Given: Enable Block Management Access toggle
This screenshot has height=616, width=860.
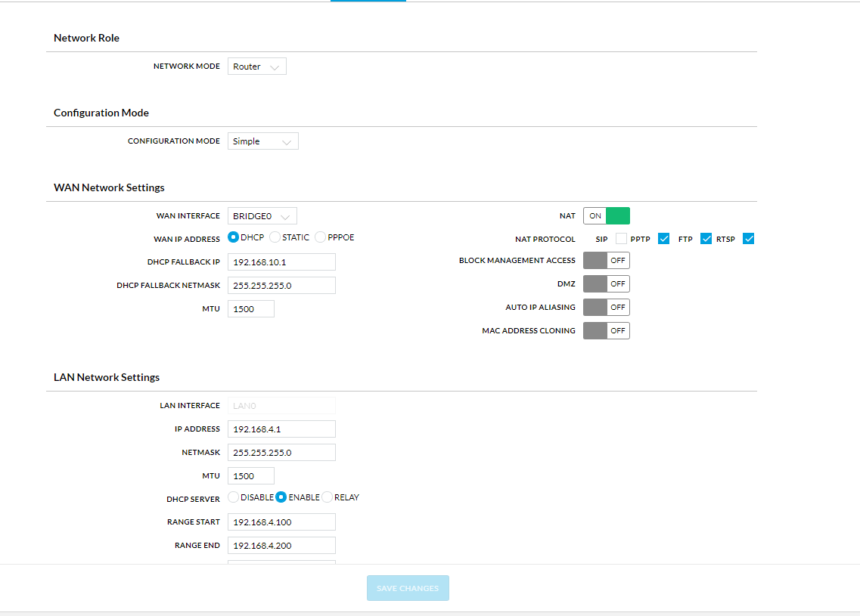Looking at the screenshot, I should (606, 261).
